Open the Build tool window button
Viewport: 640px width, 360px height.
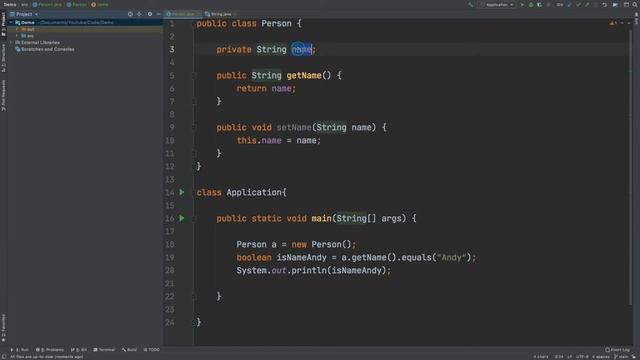[129, 350]
